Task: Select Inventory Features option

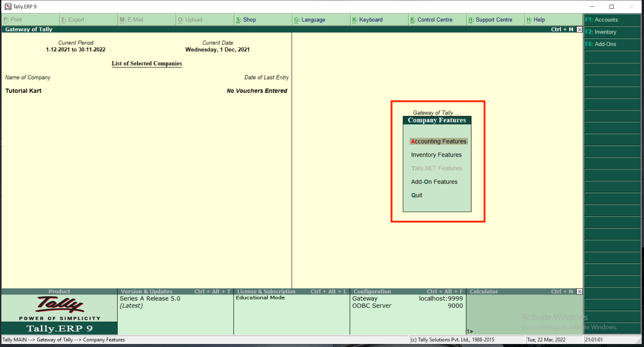Action: pos(436,155)
